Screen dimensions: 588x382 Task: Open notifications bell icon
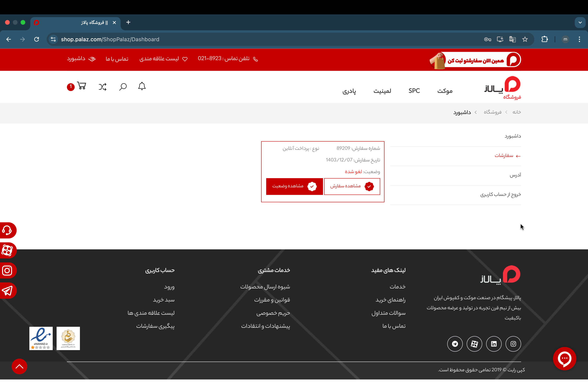coord(142,86)
